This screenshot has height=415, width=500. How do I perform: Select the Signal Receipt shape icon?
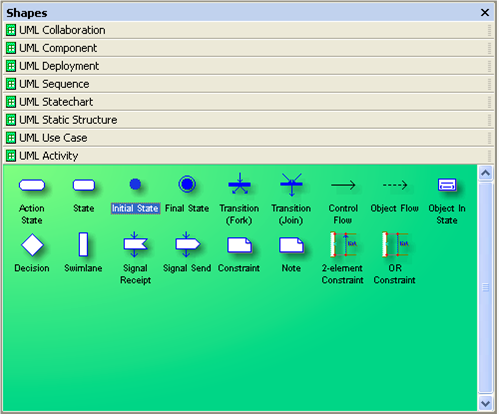135,244
